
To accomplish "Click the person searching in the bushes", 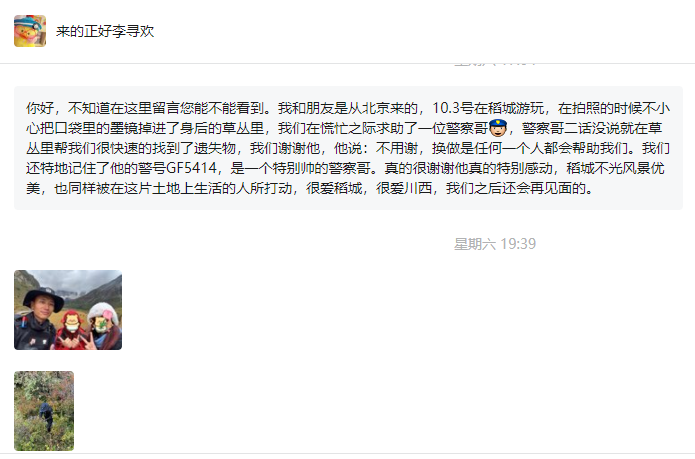I will pos(46,416).
